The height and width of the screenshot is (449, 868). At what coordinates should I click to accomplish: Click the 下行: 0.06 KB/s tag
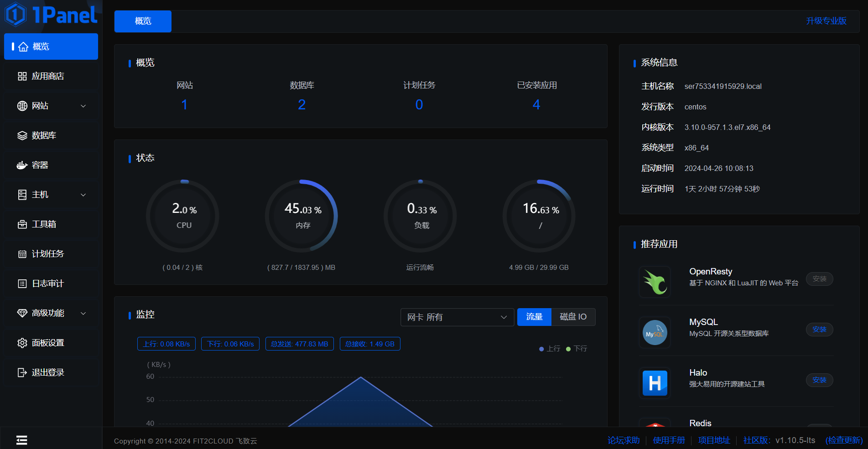[230, 344]
